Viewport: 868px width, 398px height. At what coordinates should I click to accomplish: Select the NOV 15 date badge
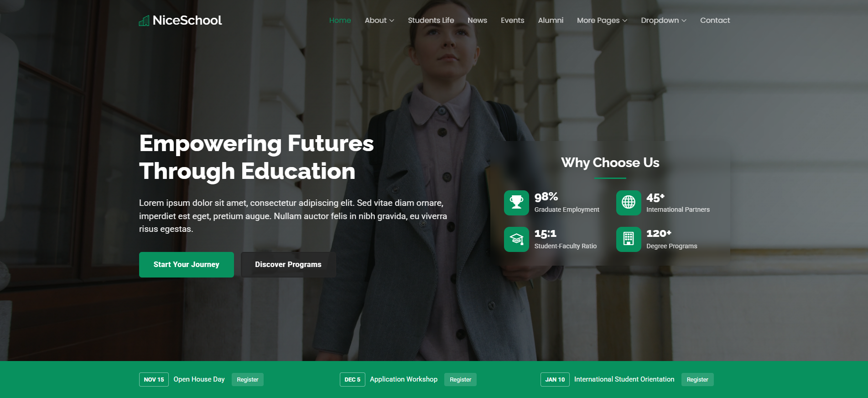[154, 379]
